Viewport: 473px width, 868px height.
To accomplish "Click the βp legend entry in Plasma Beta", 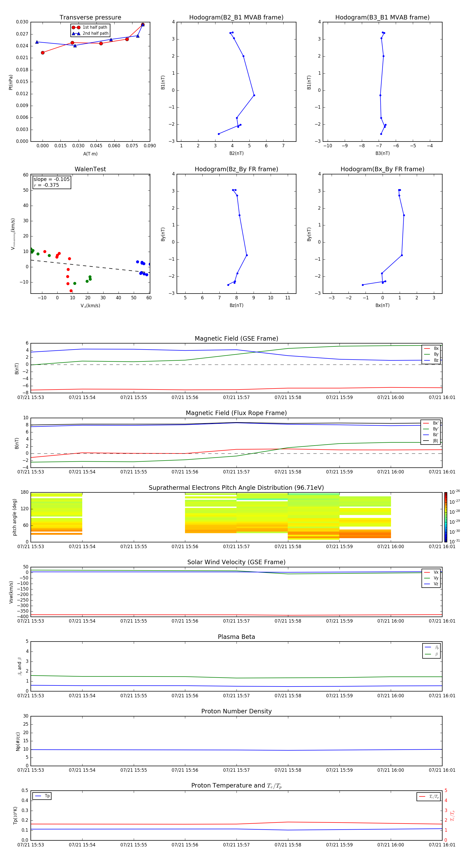I will [x=431, y=647].
